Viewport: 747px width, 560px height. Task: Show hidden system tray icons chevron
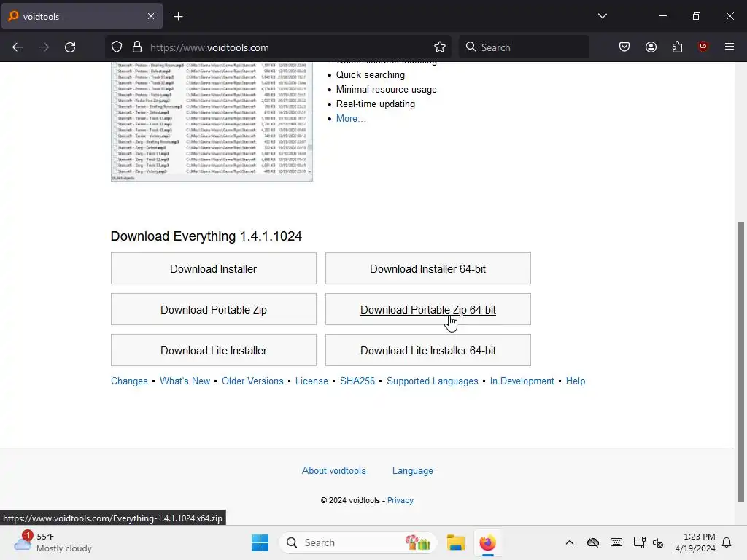click(569, 542)
